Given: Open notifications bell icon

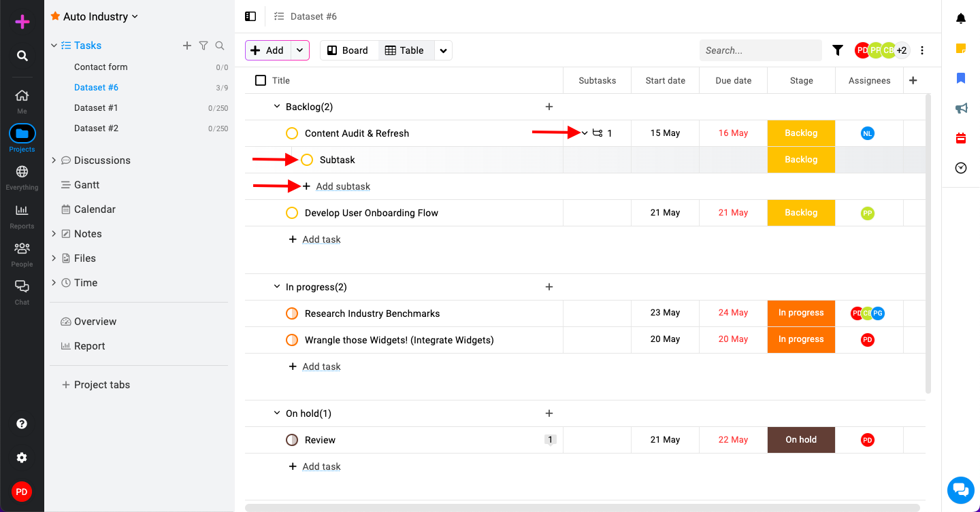Looking at the screenshot, I should (961, 18).
